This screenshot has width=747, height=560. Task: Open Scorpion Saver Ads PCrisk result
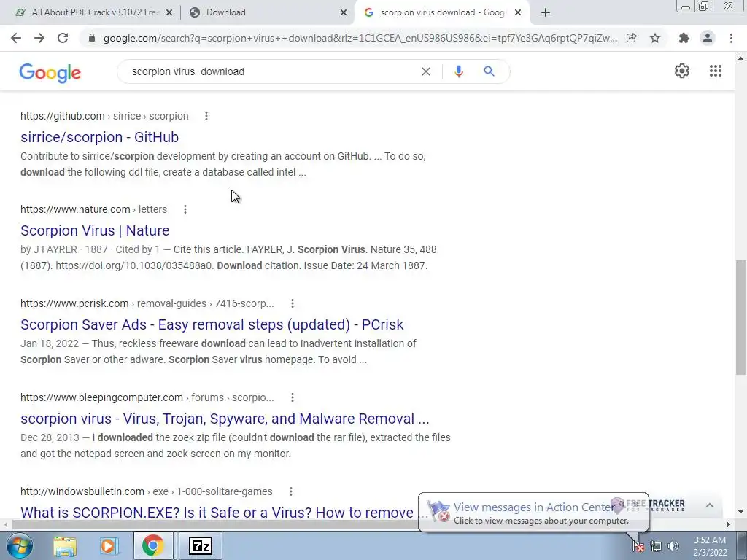212,324
